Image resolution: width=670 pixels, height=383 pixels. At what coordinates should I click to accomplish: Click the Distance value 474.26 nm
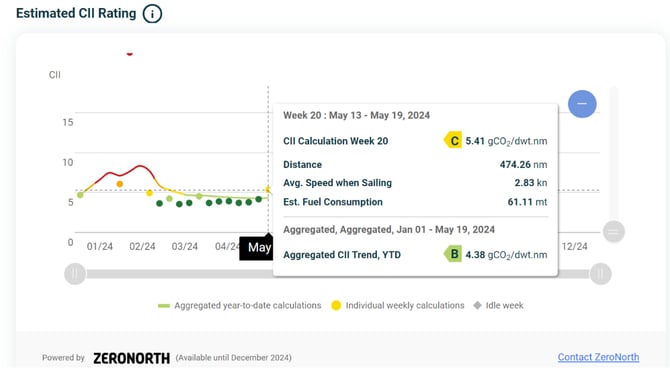[x=523, y=165]
